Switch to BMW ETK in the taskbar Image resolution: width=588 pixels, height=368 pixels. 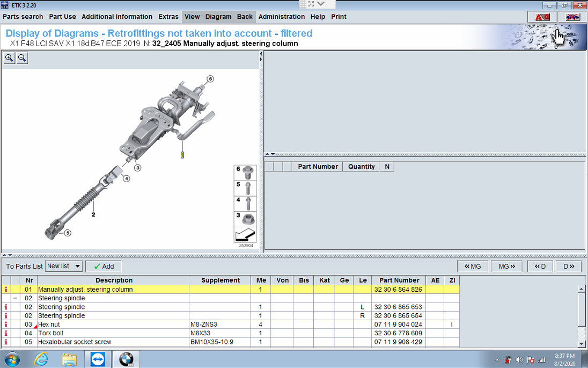point(127,359)
